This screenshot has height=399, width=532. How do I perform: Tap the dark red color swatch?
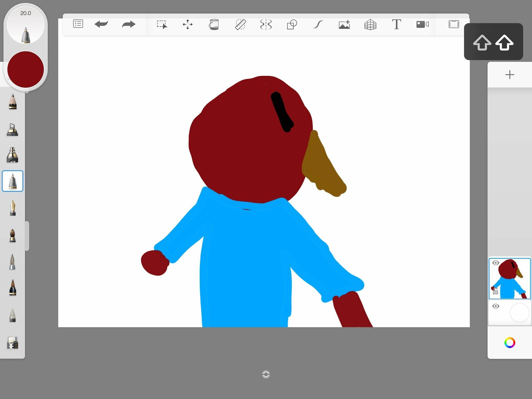click(x=26, y=69)
